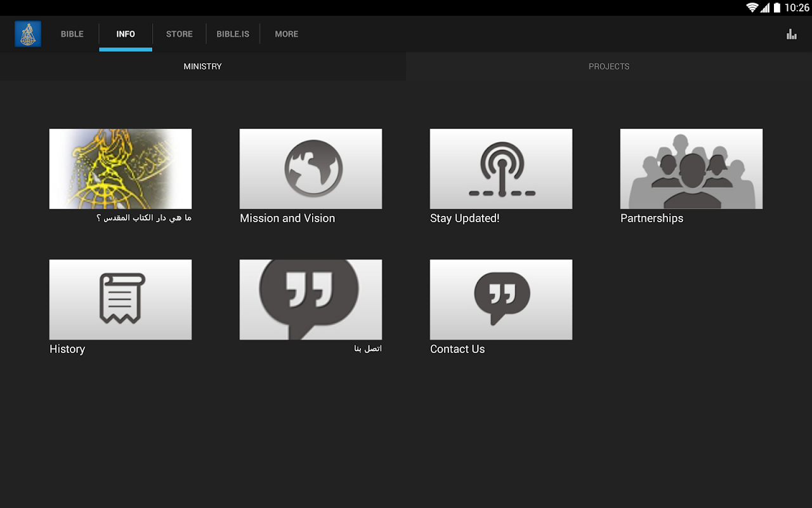Click the اتصل بنا label
812x508 pixels.
(368, 349)
